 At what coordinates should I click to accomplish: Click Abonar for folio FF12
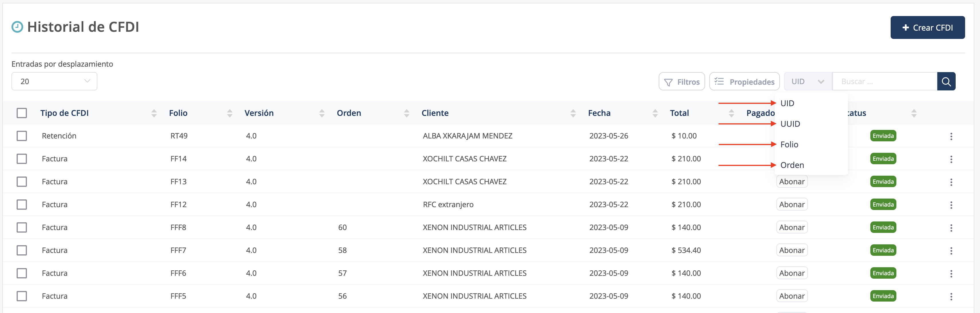pyautogui.click(x=792, y=204)
